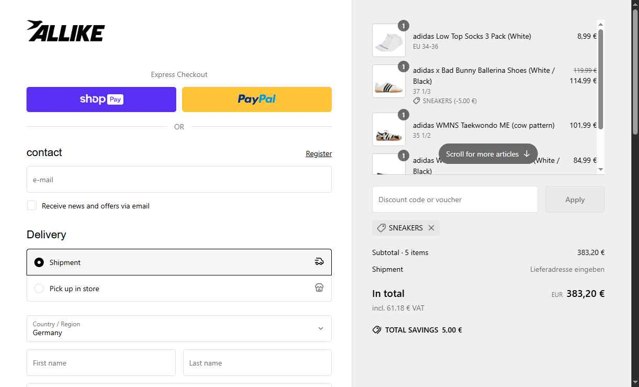Viewport: 639px width, 387px height.
Task: Click the Taekwondo ME cow pattern thumbnail
Action: click(x=389, y=130)
